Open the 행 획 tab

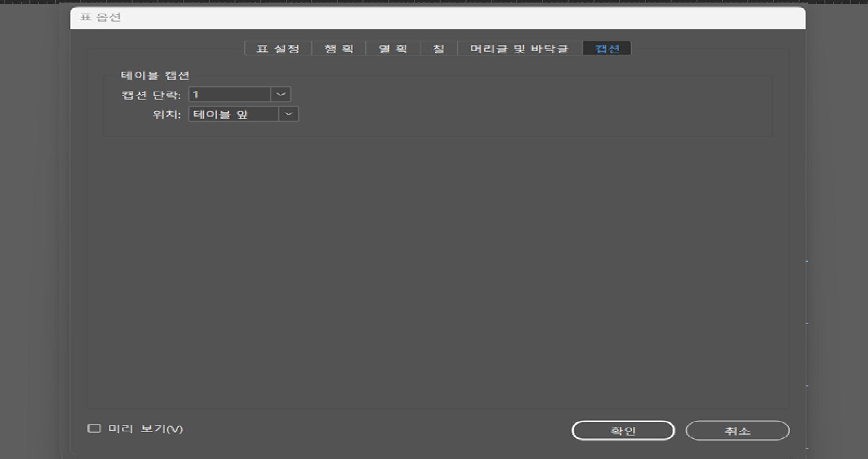(x=339, y=48)
